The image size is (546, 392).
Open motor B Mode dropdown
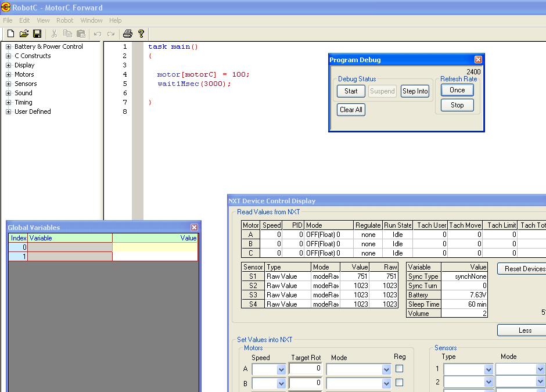coord(386,383)
